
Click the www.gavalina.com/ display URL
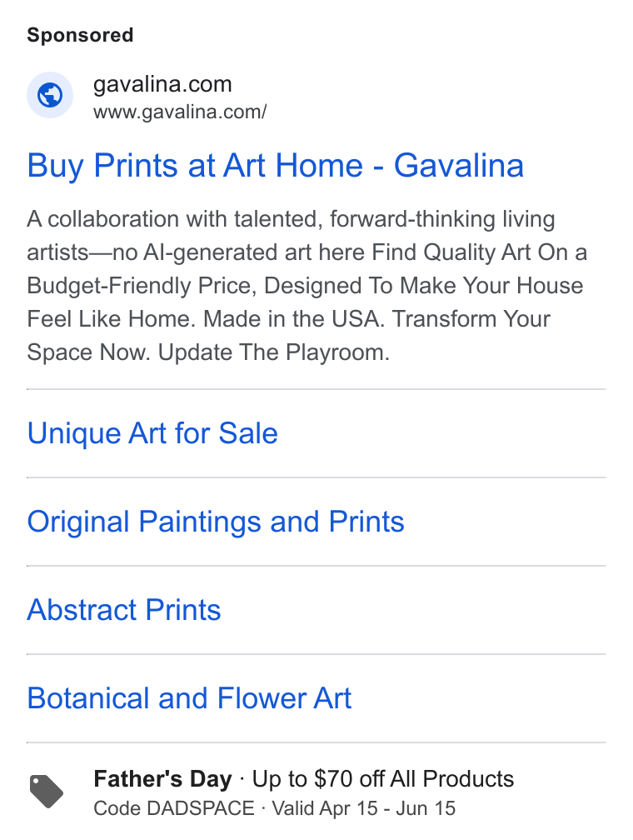180,112
